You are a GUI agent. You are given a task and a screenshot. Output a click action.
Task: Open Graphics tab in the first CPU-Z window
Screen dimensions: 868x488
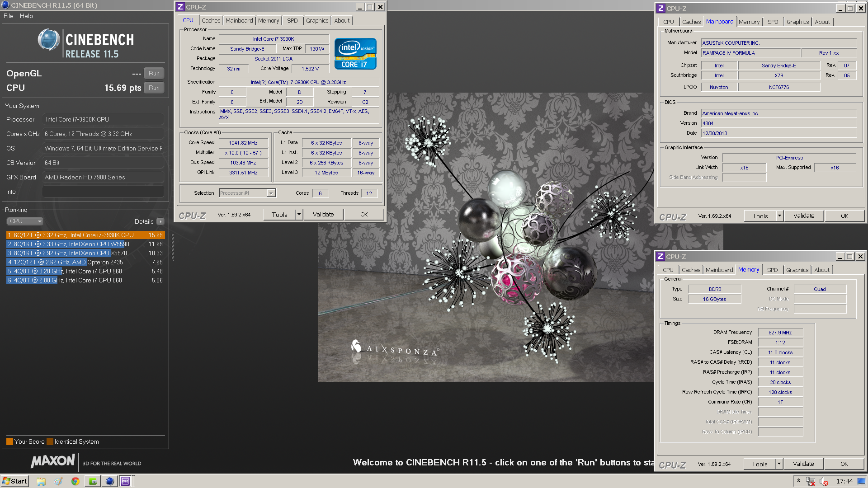coord(317,21)
